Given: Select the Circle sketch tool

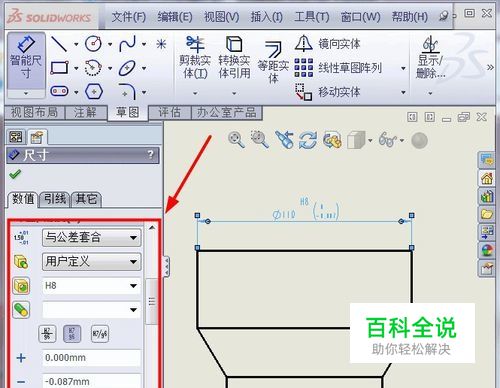Looking at the screenshot, I should pos(93,44).
